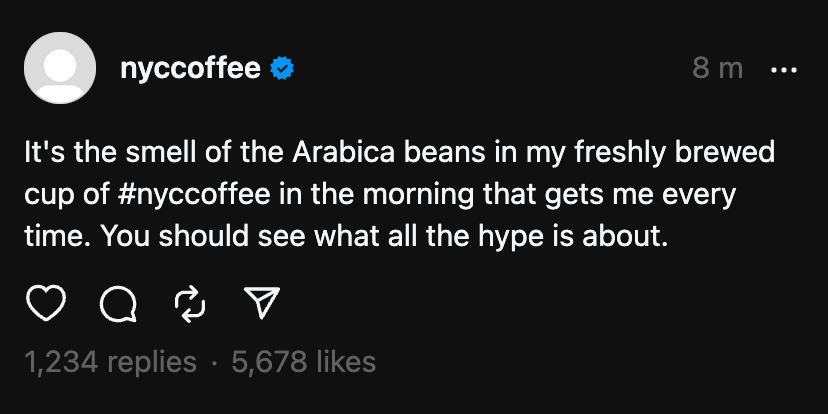The height and width of the screenshot is (414, 828).
Task: Like the post with the heart icon
Action: [46, 304]
